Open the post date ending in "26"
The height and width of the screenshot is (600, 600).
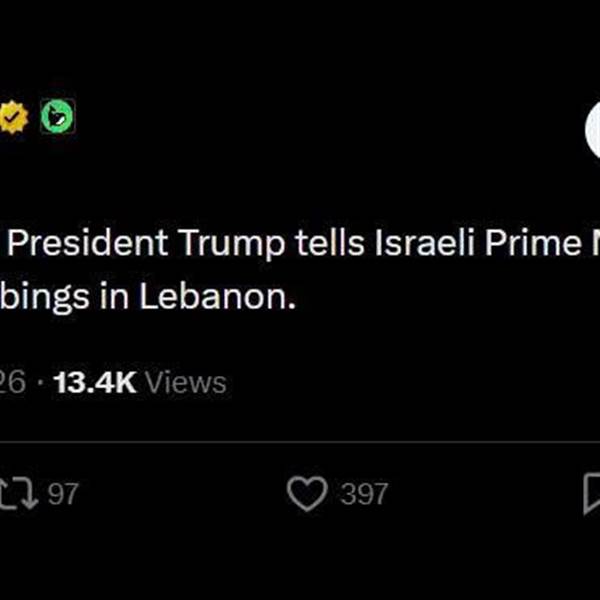pyautogui.click(x=12, y=382)
